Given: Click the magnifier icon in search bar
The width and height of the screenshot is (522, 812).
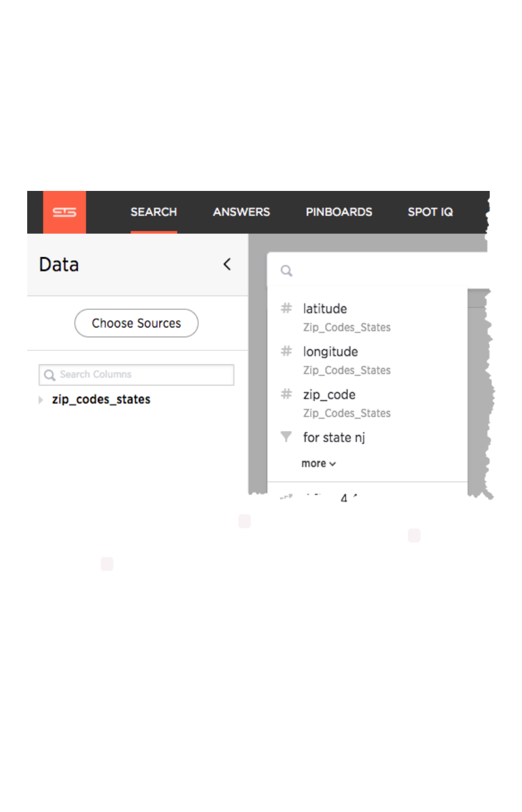Looking at the screenshot, I should (286, 271).
